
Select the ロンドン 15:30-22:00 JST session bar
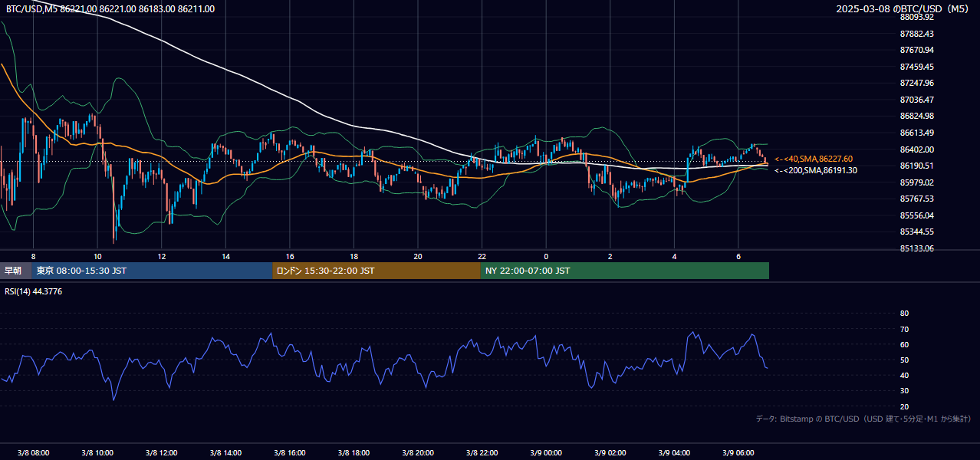pos(377,271)
